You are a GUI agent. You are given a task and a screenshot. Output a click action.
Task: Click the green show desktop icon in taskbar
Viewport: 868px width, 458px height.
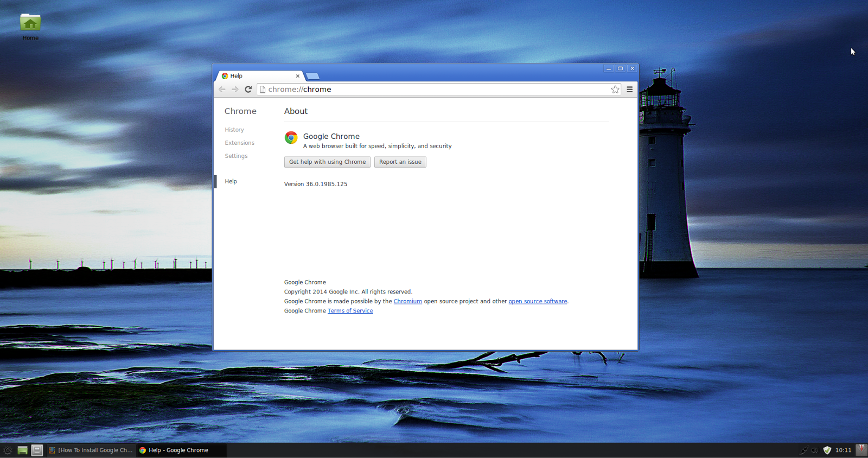pyautogui.click(x=22, y=450)
